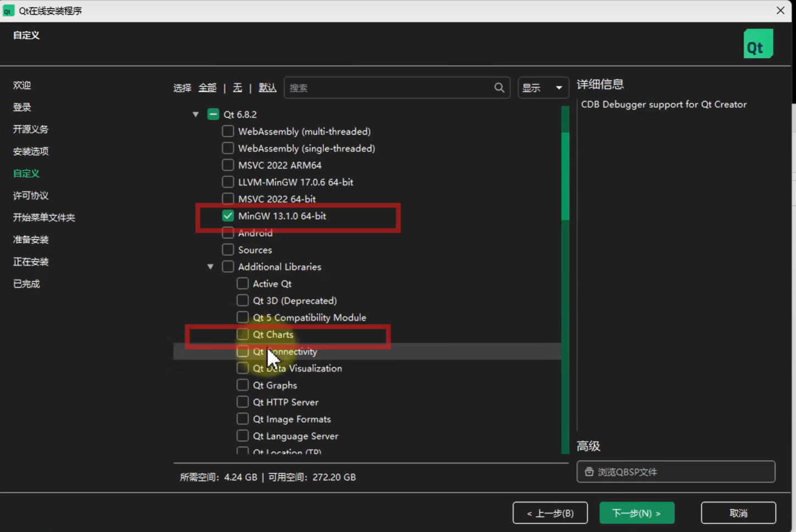Image resolution: width=796 pixels, height=532 pixels.
Task: Select the 欢迎 step in sidebar
Action: 22,85
